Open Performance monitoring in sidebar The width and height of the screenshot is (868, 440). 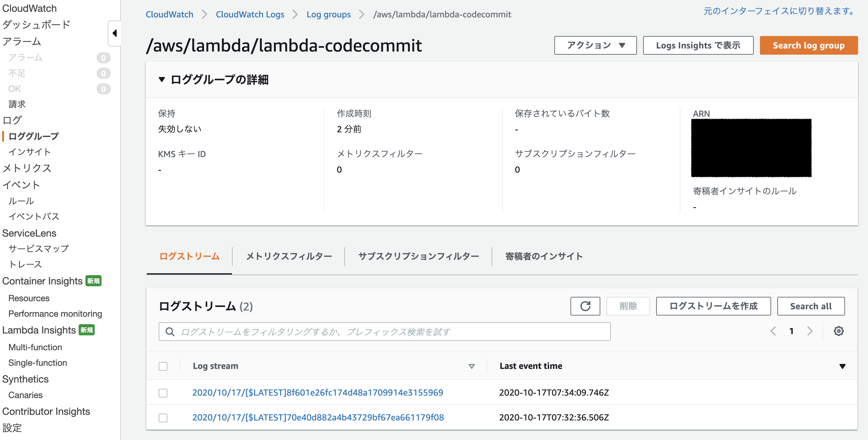(x=55, y=314)
